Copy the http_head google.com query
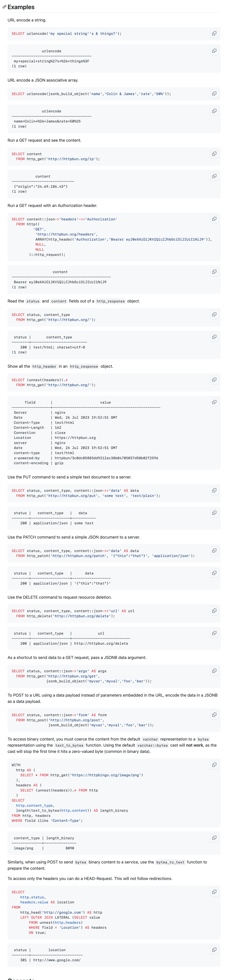This screenshot has height=980, width=226. pos(214,892)
